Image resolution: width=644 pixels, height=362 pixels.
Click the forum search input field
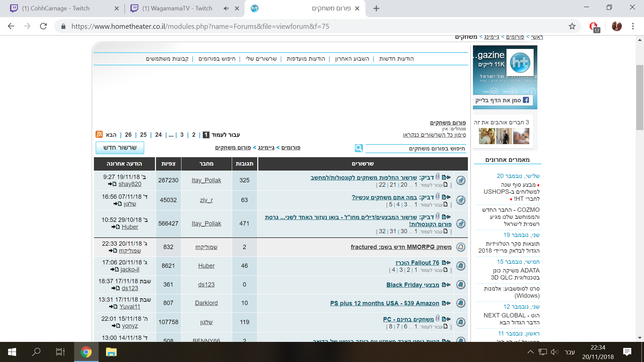click(x=415, y=148)
